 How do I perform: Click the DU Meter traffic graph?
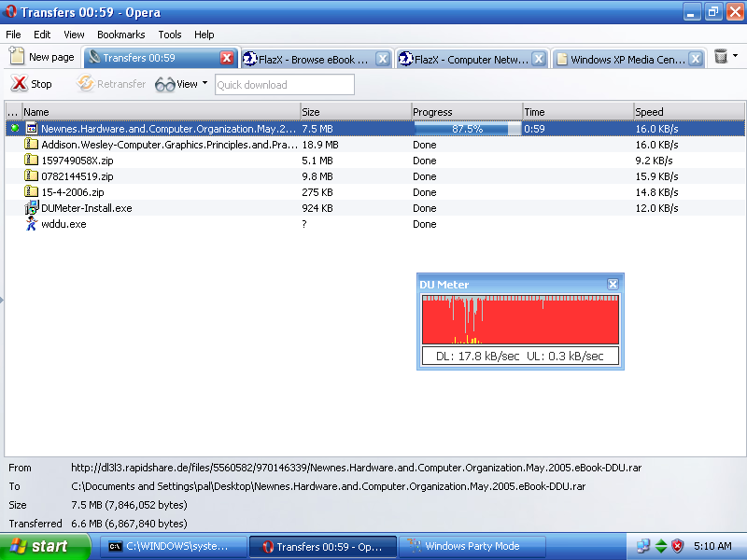(x=520, y=319)
